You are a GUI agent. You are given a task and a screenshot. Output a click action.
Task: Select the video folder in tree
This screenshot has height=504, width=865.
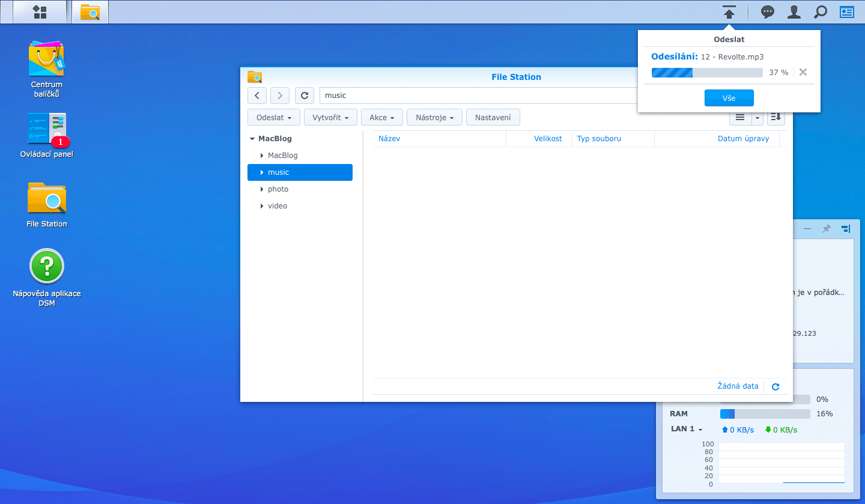pyautogui.click(x=300, y=206)
